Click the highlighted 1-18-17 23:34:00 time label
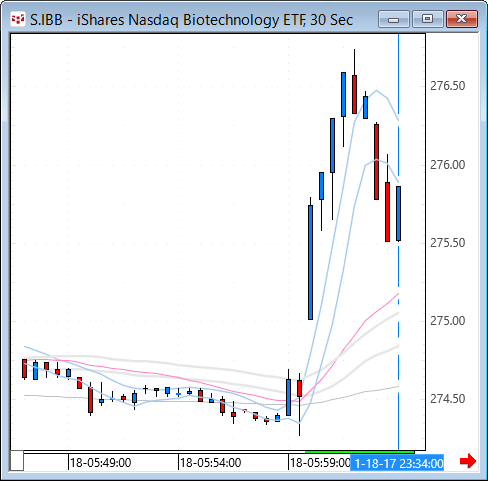The height and width of the screenshot is (481, 488). click(x=397, y=463)
